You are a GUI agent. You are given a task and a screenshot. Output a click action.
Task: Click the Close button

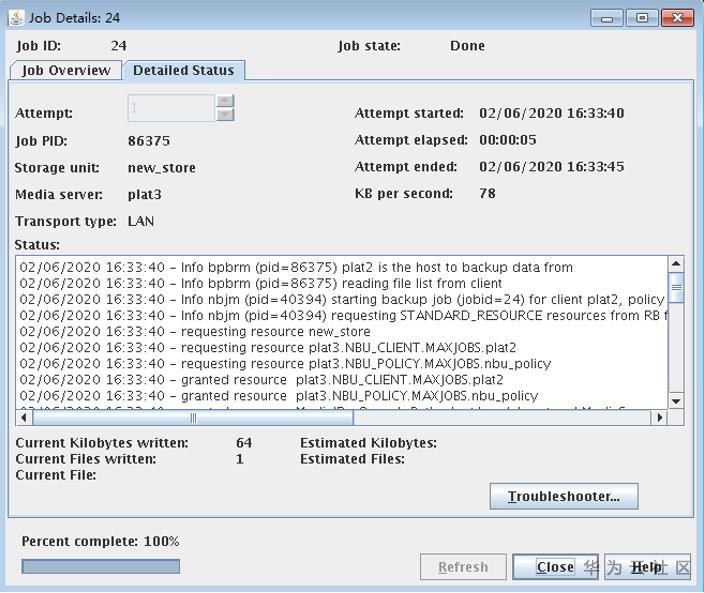coord(555,567)
